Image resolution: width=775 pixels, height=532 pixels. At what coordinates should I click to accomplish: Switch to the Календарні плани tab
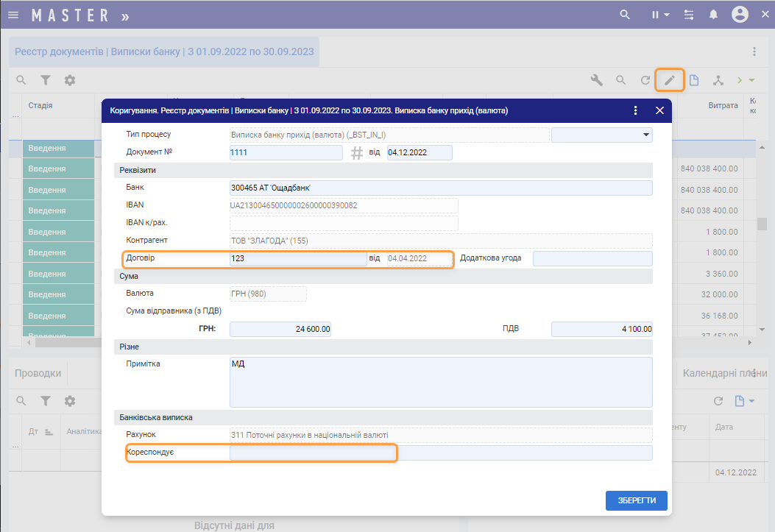click(725, 373)
